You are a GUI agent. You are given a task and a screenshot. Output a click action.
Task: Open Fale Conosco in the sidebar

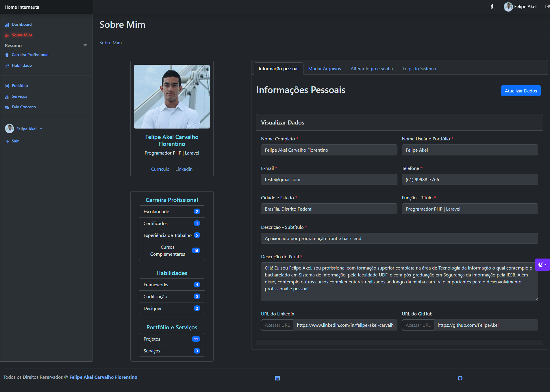[x=24, y=107]
